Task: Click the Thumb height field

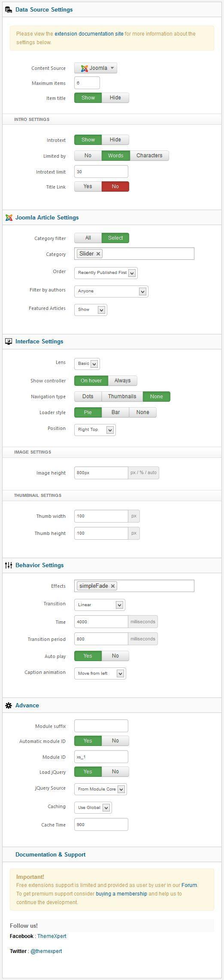Action: point(101,533)
